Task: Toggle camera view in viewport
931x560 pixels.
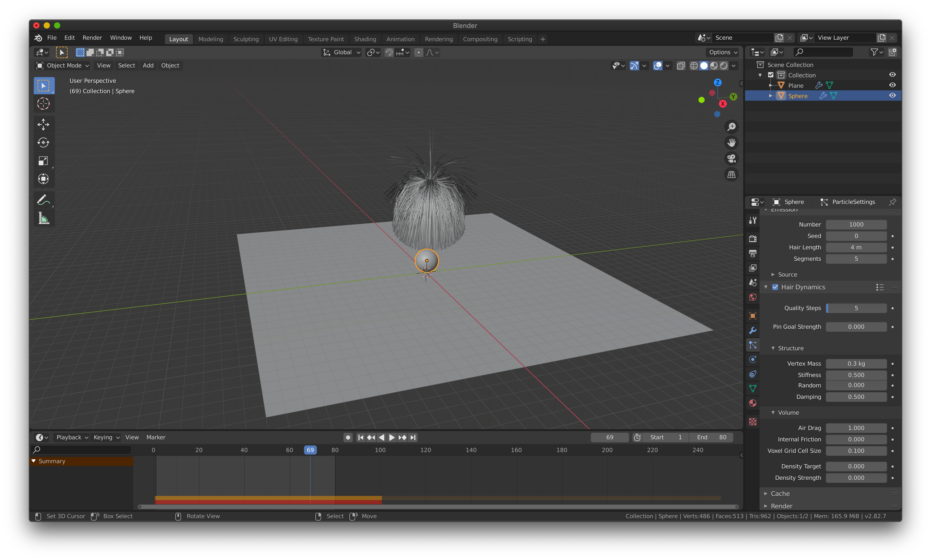Action: pyautogui.click(x=731, y=159)
